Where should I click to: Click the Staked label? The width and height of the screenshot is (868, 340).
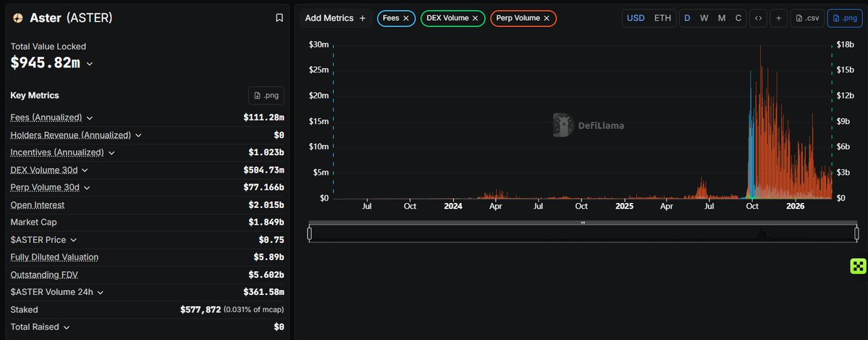pyautogui.click(x=25, y=310)
